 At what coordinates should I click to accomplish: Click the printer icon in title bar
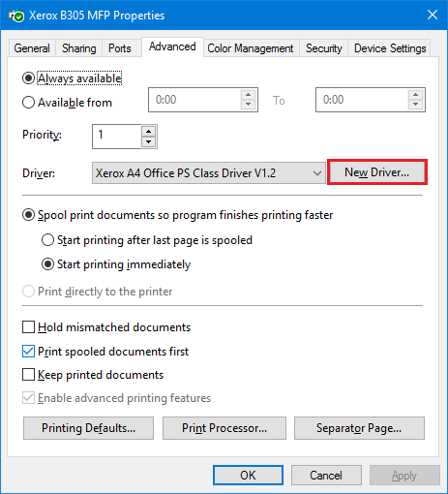16,15
